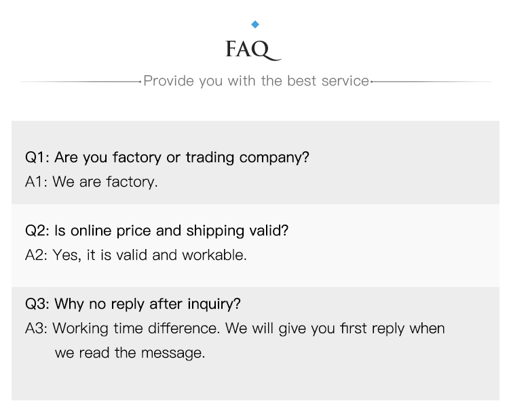Click answer A3 line starting "Working time difference"

tap(235, 328)
